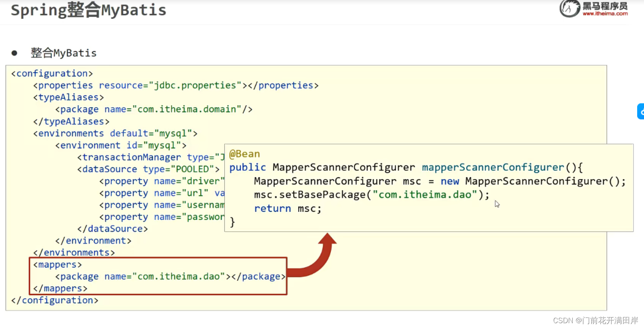The width and height of the screenshot is (644, 328).
Task: Click the 'msc = new MapperScannerConfigurer();' line
Action: click(x=440, y=181)
